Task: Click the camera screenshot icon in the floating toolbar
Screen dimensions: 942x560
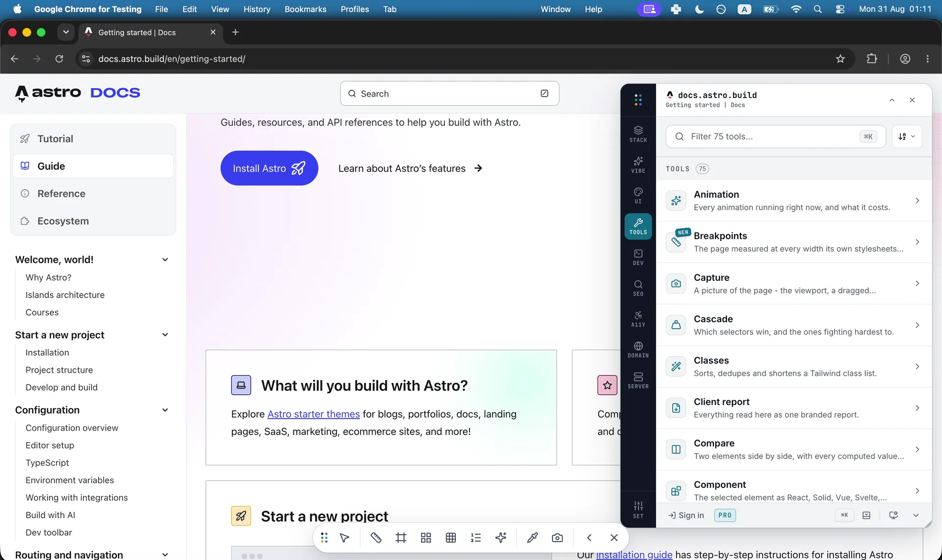Action: click(557, 538)
